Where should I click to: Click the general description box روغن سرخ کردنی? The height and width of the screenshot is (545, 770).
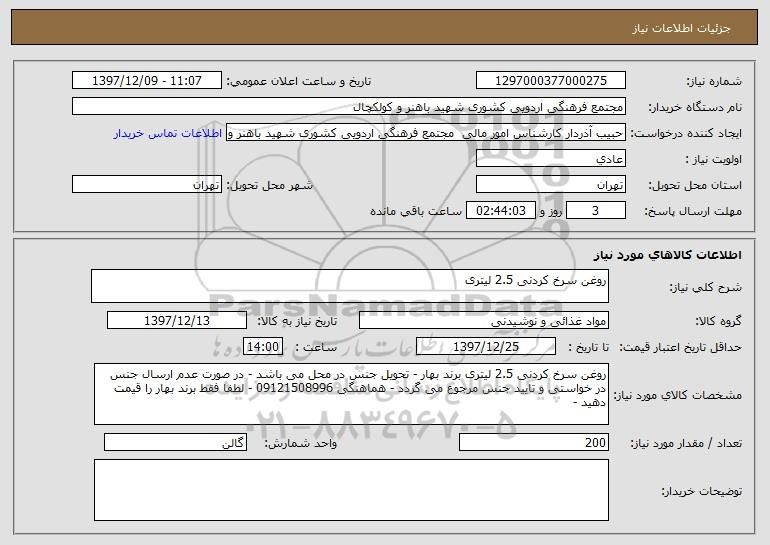350,286
